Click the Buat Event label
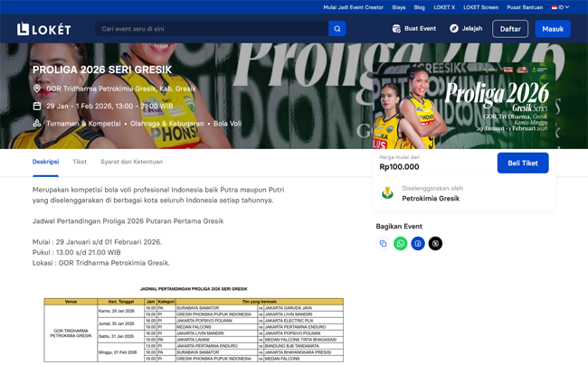Screen dimensions: 588x365 (420, 28)
